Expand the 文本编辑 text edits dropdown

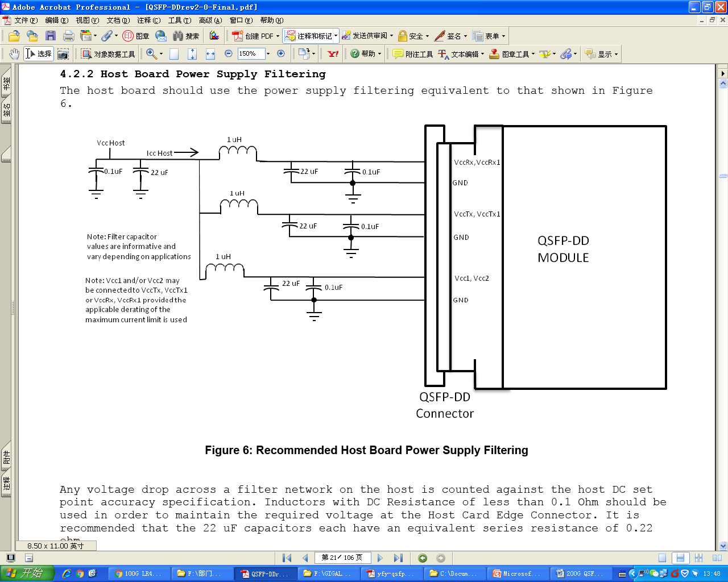(482, 55)
